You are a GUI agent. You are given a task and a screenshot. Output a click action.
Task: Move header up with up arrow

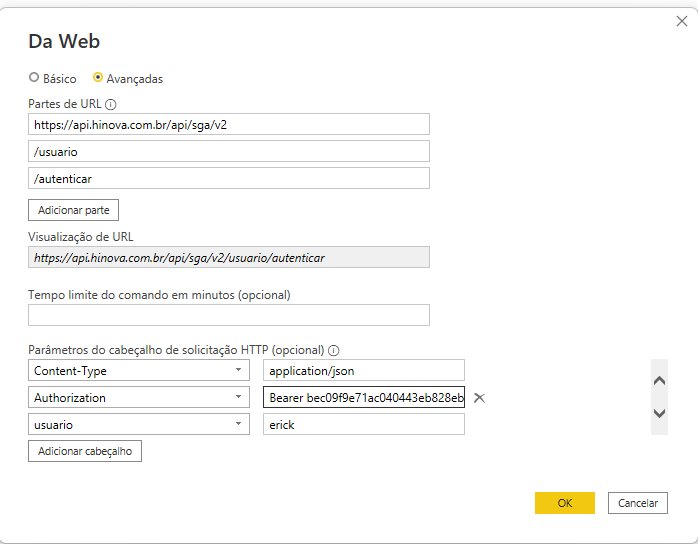click(659, 381)
